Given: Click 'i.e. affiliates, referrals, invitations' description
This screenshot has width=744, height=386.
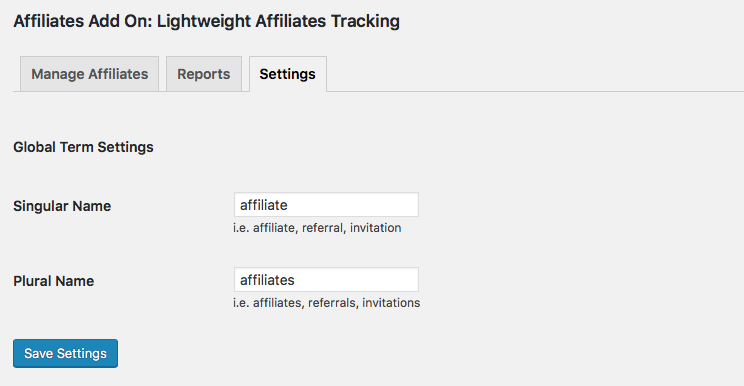Looking at the screenshot, I should (x=326, y=303).
